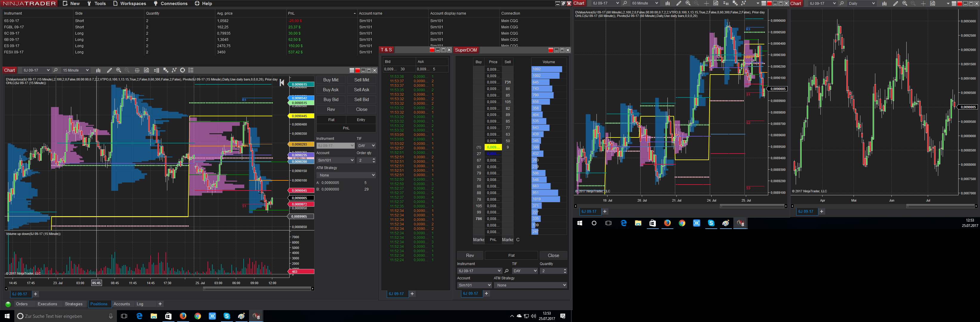Image resolution: width=980 pixels, height=322 pixels.
Task: Select drawing pencil tool in 15 Minute chart
Action: [109, 70]
